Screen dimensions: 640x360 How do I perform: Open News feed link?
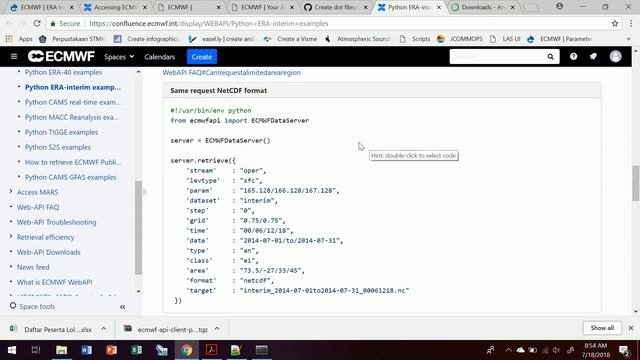click(33, 267)
